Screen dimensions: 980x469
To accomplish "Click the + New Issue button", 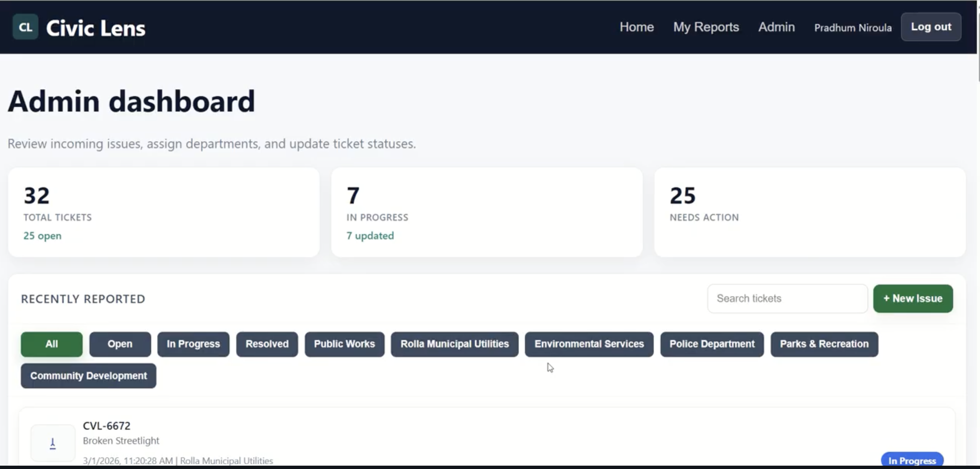I will click(913, 298).
